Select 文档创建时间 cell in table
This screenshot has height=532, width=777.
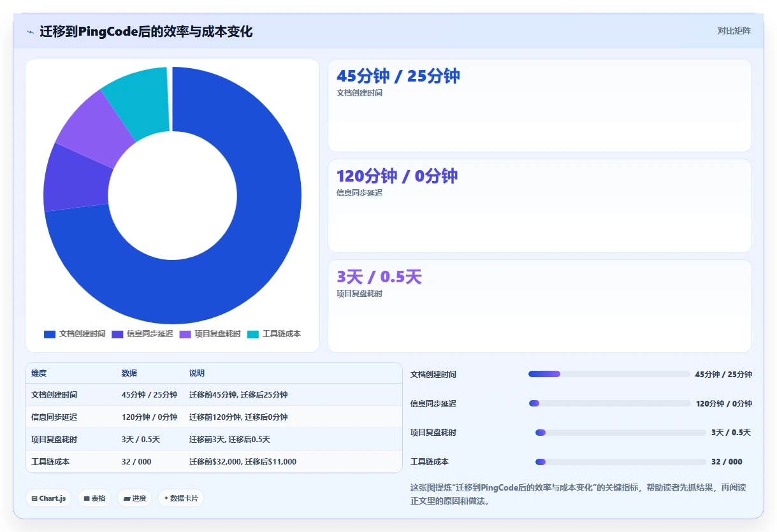click(x=54, y=395)
